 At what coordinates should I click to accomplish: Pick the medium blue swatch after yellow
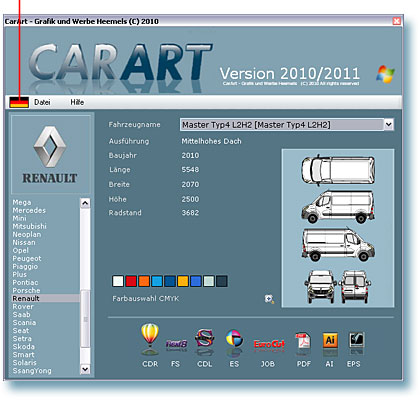tap(196, 281)
